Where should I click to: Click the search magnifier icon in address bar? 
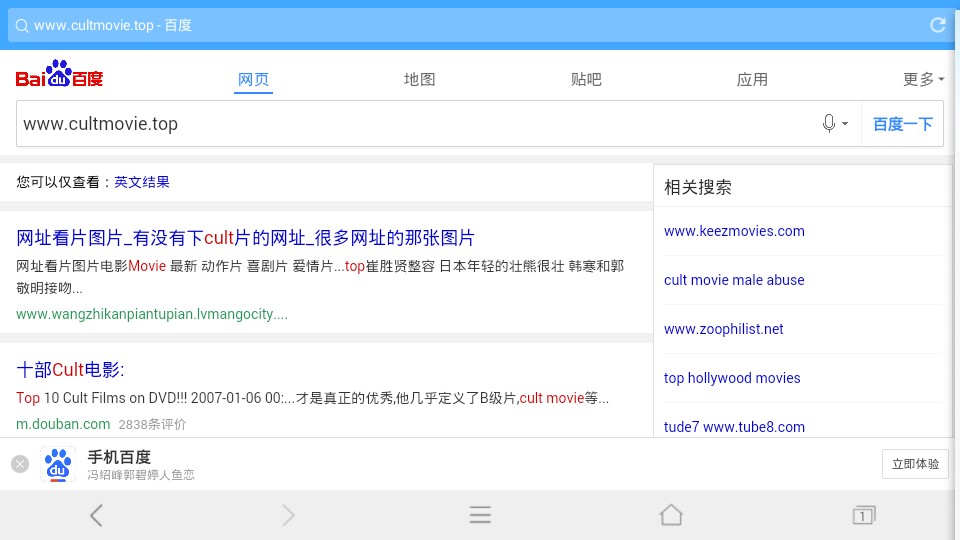point(21,26)
